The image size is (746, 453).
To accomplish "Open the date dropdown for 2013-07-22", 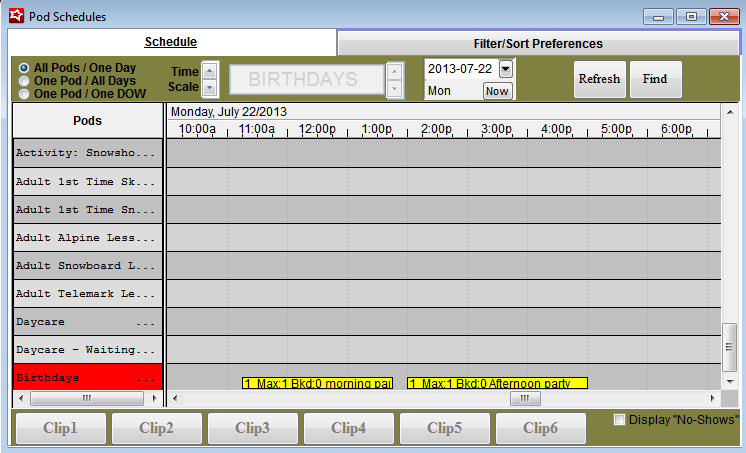I will point(505,69).
